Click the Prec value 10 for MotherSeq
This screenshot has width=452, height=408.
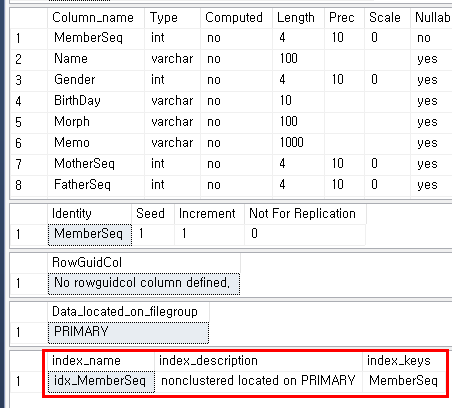click(x=344, y=164)
